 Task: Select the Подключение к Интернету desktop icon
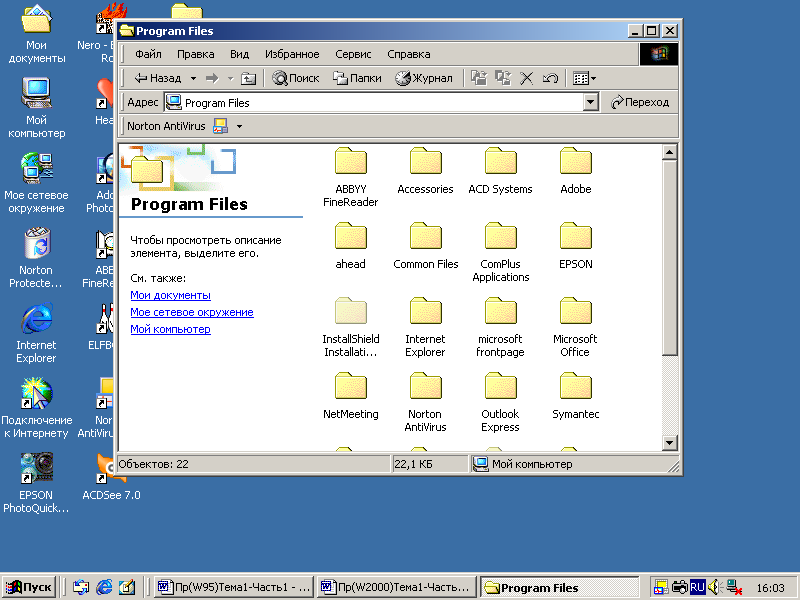(x=36, y=408)
